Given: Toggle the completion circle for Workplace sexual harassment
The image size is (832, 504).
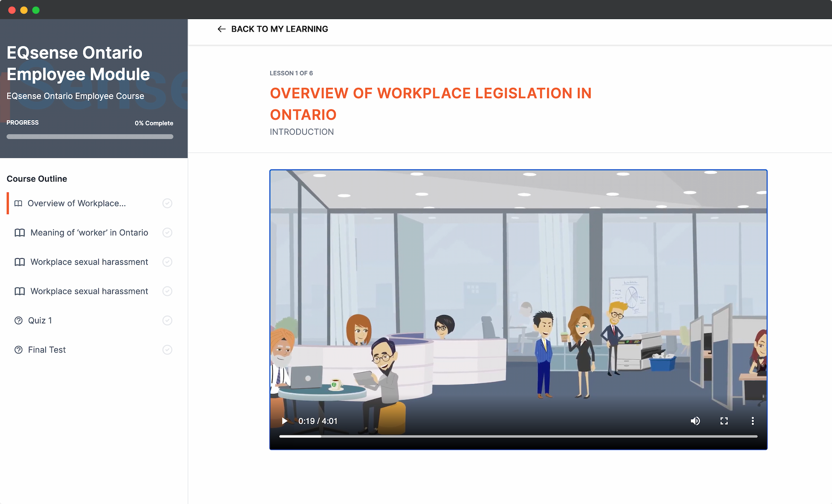Looking at the screenshot, I should [168, 262].
